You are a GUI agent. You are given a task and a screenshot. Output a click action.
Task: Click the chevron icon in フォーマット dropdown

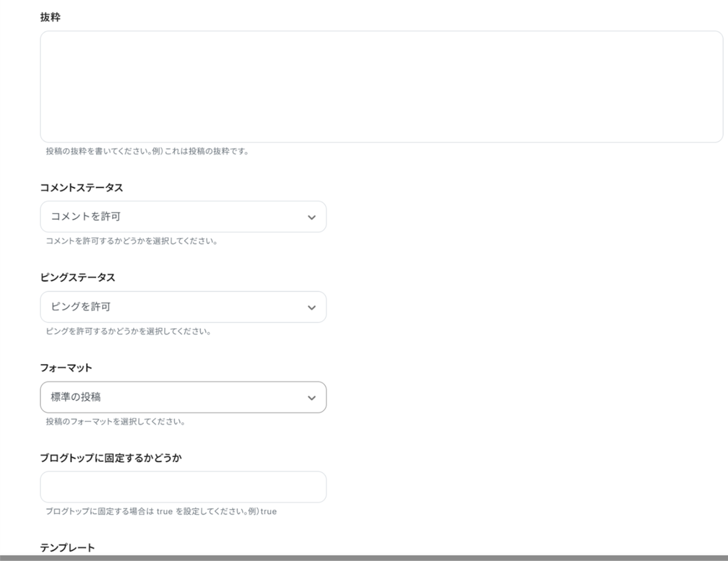(312, 398)
